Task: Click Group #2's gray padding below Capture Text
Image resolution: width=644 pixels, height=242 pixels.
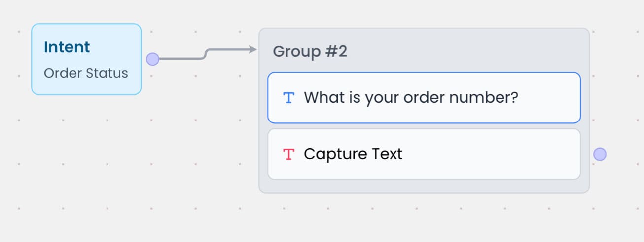Action: 424,186
